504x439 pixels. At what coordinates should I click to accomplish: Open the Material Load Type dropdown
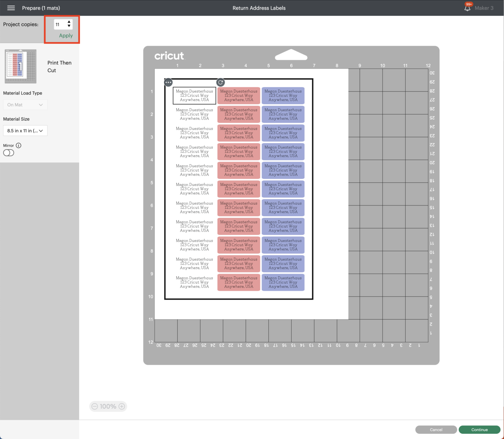(x=25, y=105)
